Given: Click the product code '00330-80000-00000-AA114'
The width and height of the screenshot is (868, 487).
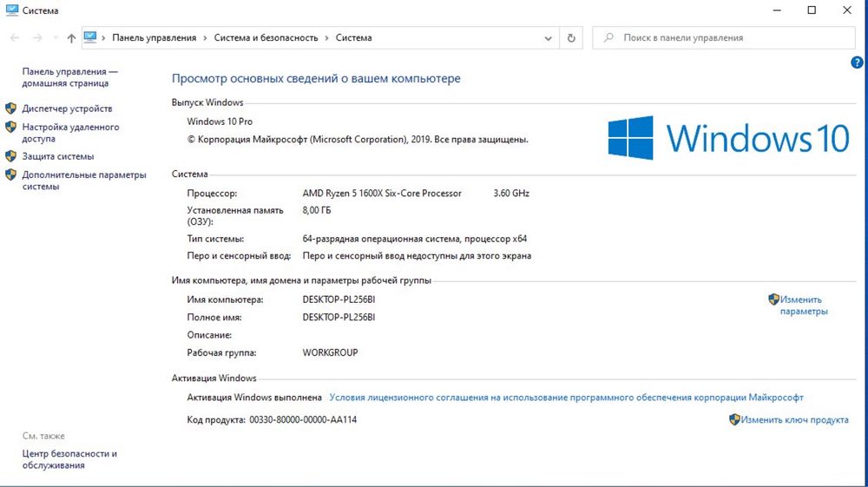Looking at the screenshot, I should (303, 419).
